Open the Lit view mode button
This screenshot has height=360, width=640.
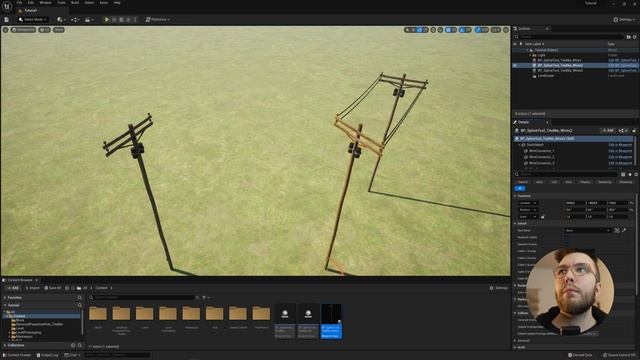point(44,30)
